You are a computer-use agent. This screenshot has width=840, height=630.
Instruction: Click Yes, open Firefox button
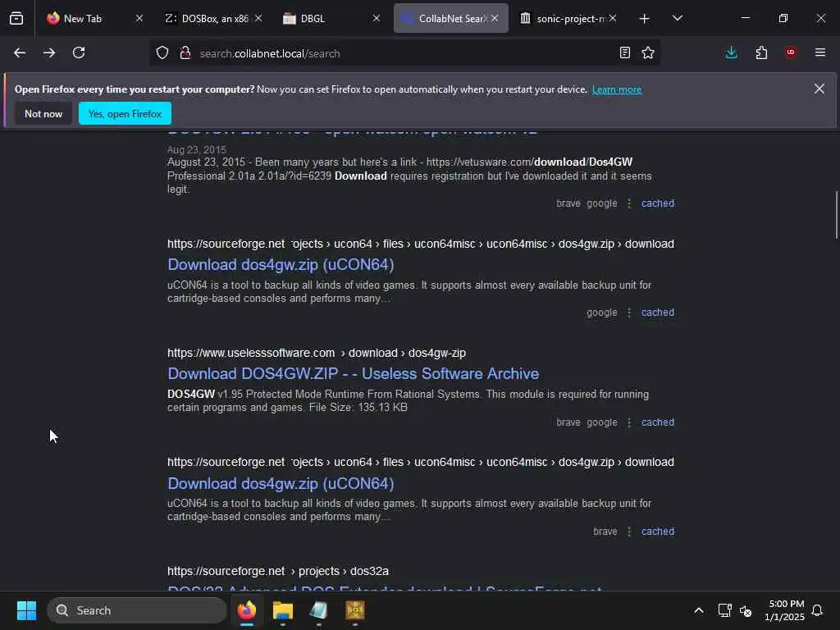125,113
